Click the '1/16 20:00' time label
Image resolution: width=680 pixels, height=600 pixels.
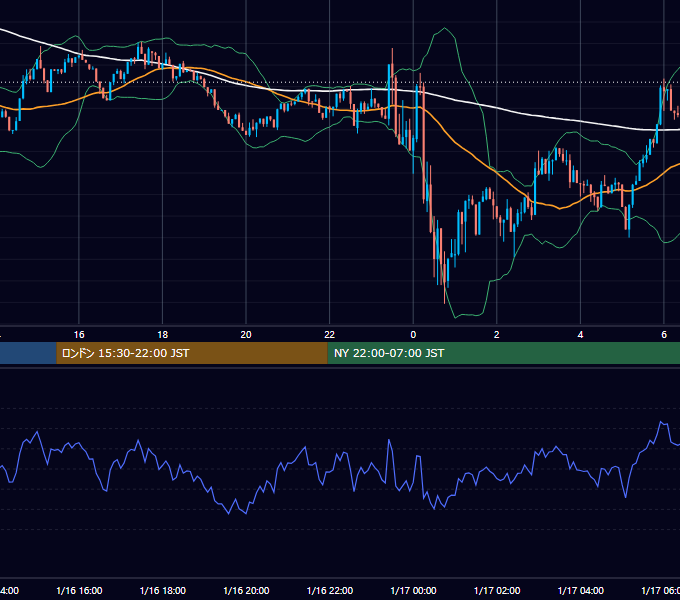[246, 590]
